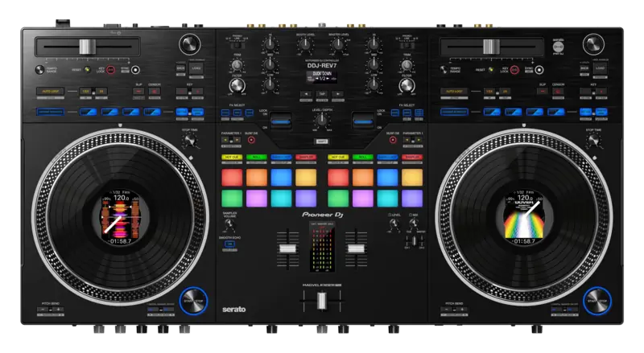The height and width of the screenshot is (353, 644).
Task: Flip the channel 2 effects paddle lever
Action: pos(363,121)
